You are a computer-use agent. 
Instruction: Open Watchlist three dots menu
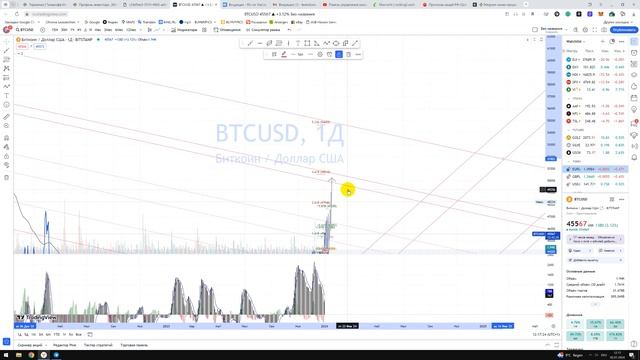click(621, 42)
